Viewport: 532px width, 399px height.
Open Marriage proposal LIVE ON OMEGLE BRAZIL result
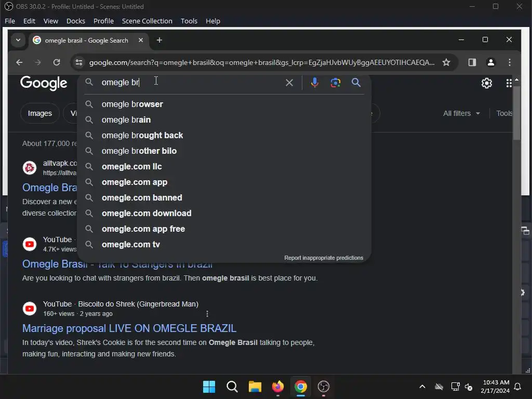129,328
